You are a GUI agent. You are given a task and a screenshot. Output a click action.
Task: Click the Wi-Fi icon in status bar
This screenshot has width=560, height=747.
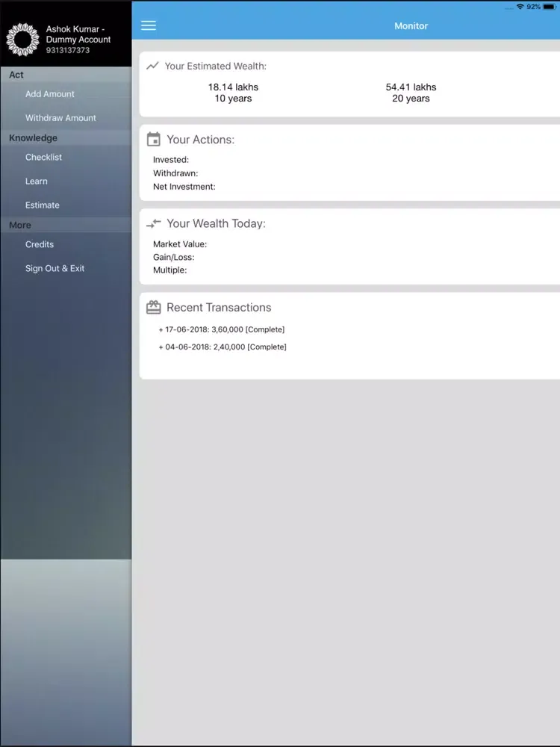click(520, 7)
